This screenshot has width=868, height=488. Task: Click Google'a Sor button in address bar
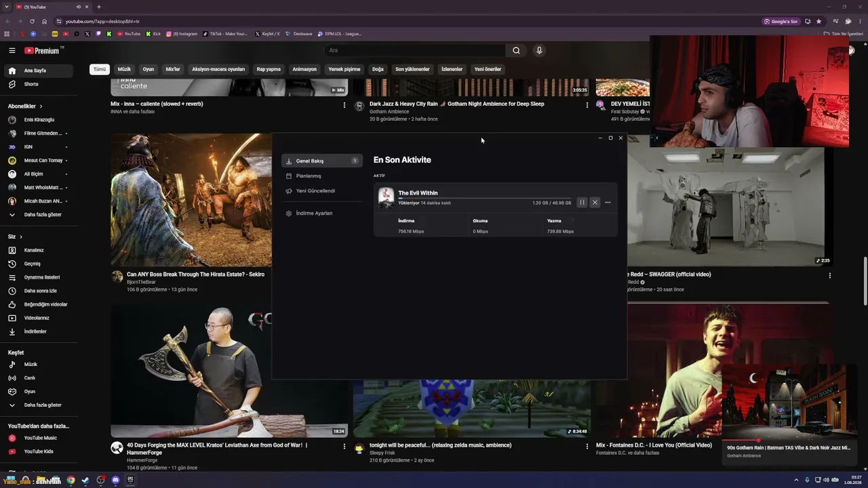[781, 21]
